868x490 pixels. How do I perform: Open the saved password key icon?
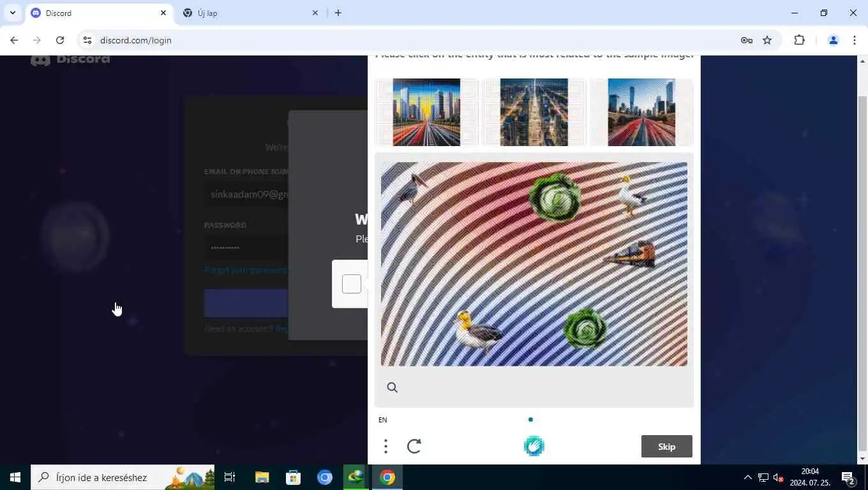747,40
